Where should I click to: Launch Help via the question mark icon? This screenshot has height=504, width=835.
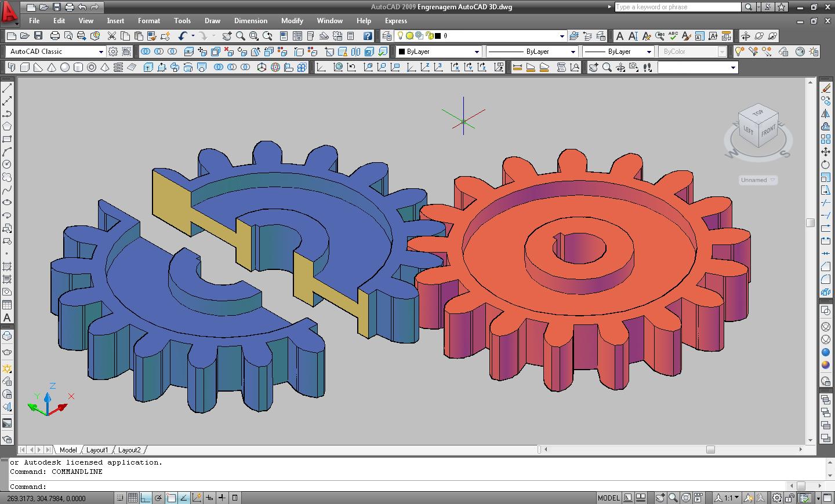368,35
